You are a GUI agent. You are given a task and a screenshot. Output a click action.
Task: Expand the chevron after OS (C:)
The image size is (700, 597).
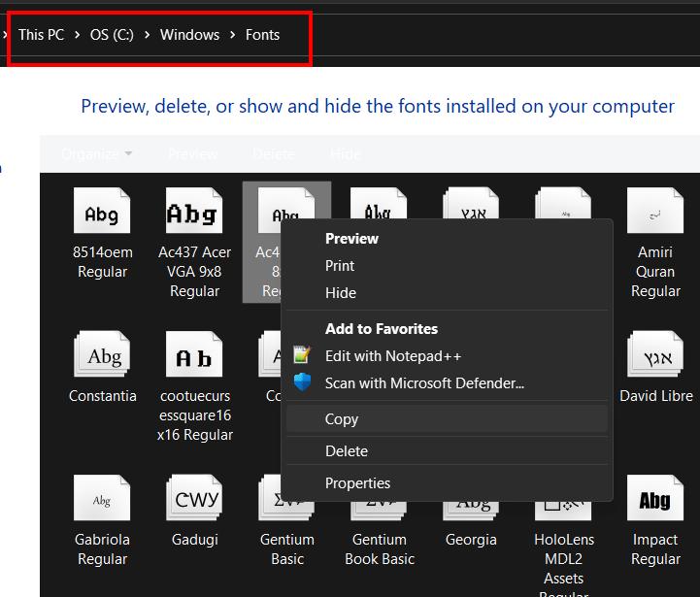coord(147,35)
